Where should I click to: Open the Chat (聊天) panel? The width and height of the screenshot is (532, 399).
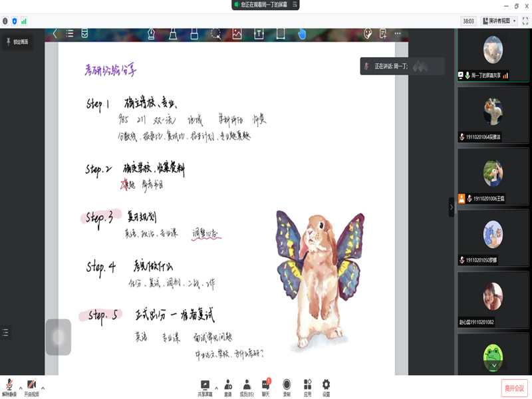265,386
